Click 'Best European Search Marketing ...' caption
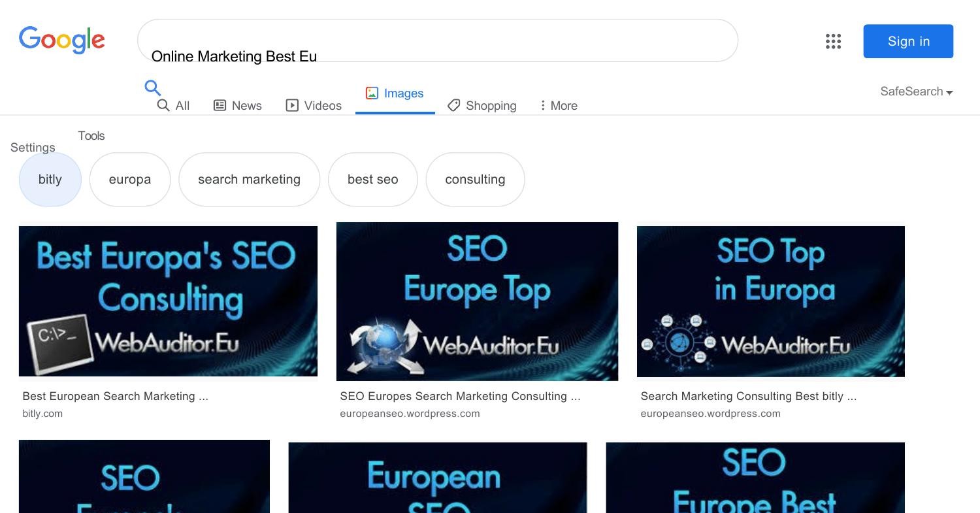Screen dimensions: 980x513 click(116, 396)
